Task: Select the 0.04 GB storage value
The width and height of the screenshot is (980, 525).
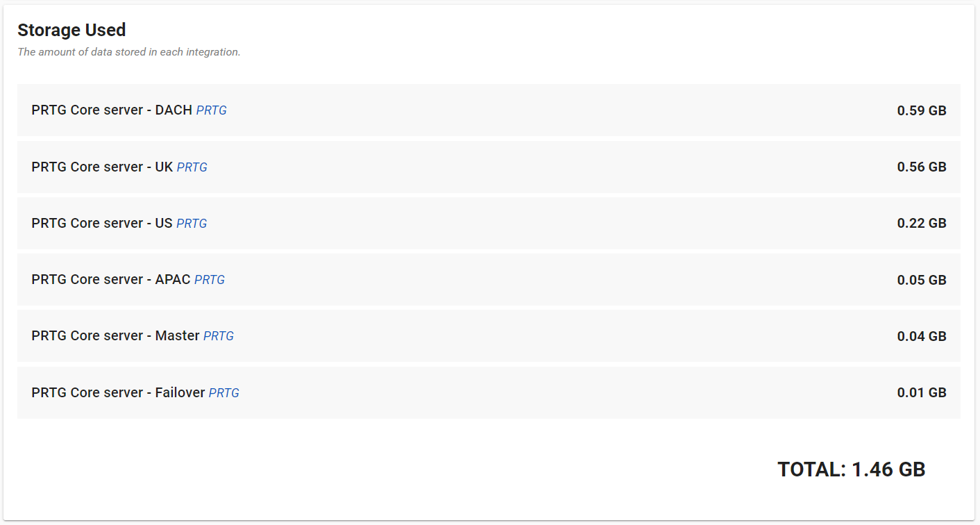Action: tap(921, 336)
